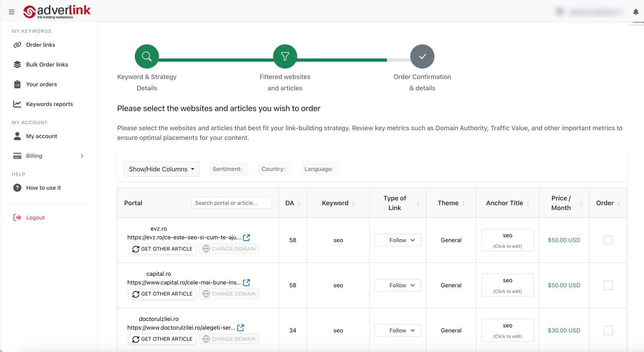Click Get Other Article for evz.ro
Image resolution: width=644 pixels, height=352 pixels.
162,249
